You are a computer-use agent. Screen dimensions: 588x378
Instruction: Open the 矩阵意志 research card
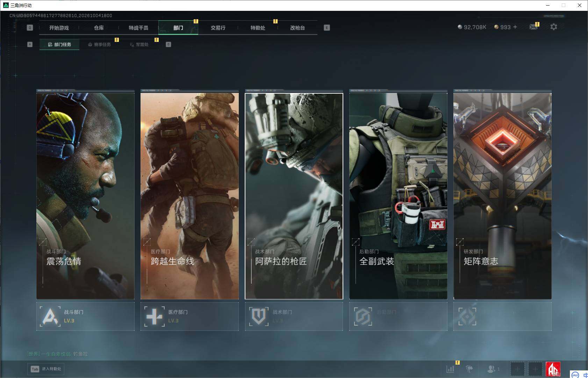pos(502,196)
